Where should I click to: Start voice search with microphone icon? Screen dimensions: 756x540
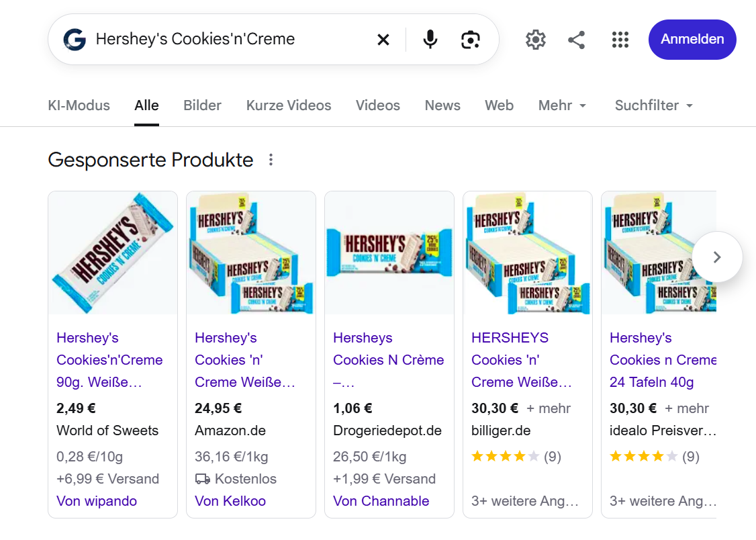coord(430,40)
